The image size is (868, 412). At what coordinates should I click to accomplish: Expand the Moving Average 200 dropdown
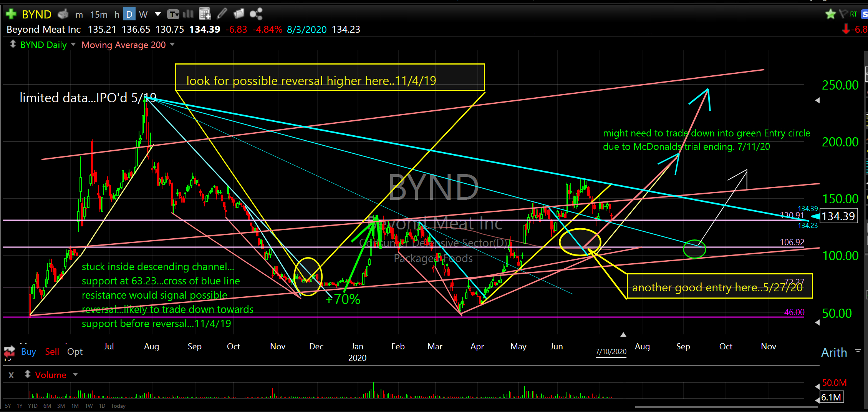(172, 45)
